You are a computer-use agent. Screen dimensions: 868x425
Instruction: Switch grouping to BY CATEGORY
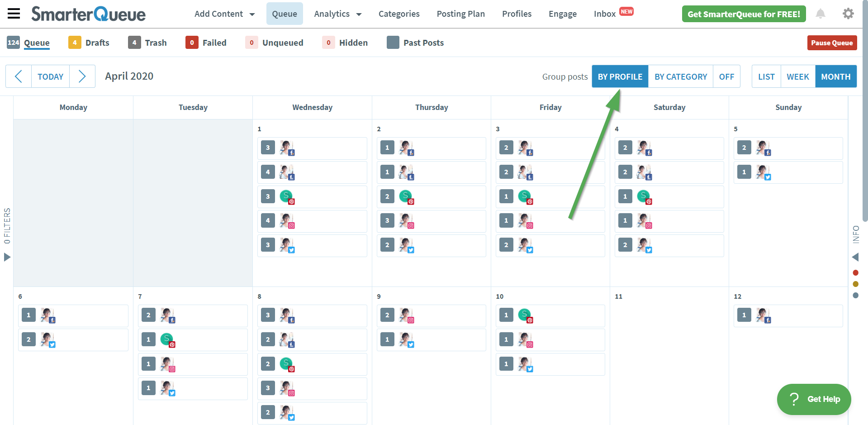680,76
